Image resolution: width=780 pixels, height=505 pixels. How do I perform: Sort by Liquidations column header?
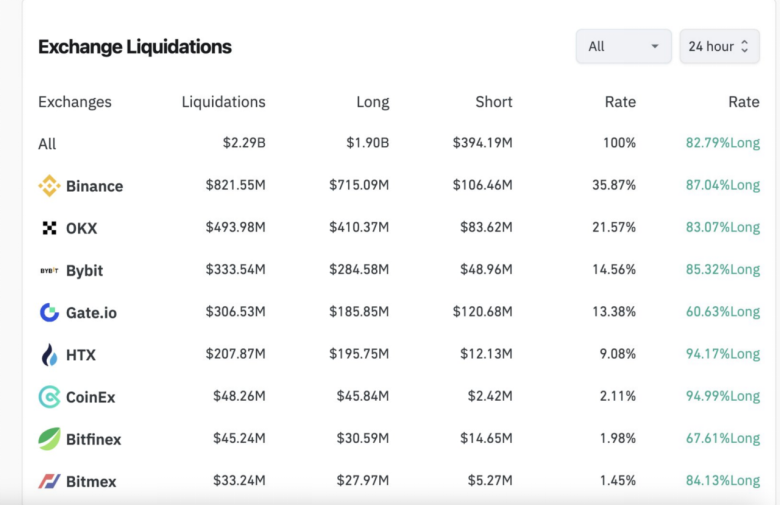(223, 102)
